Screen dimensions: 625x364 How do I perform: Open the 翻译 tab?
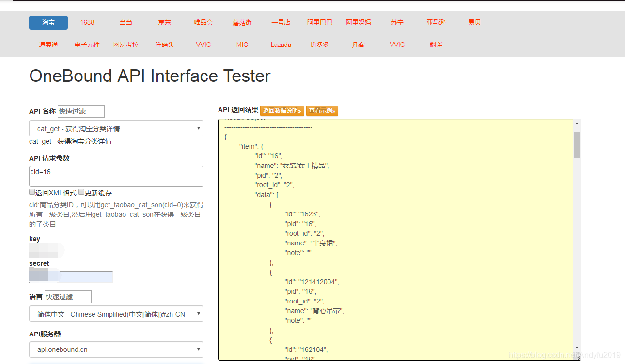(436, 45)
